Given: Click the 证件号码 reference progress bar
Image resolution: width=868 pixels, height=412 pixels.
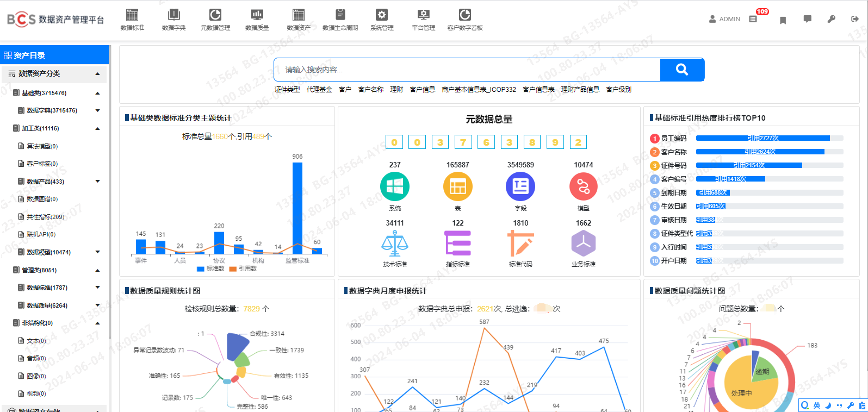Looking at the screenshot, I should pyautogui.click(x=770, y=165).
